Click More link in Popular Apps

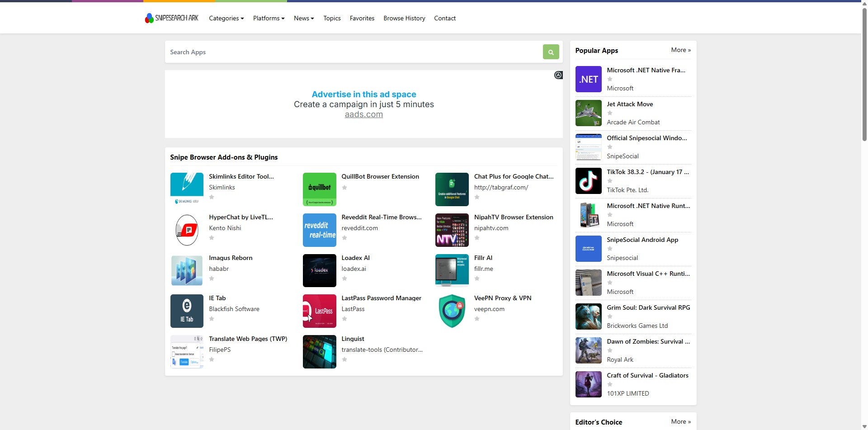pos(681,50)
